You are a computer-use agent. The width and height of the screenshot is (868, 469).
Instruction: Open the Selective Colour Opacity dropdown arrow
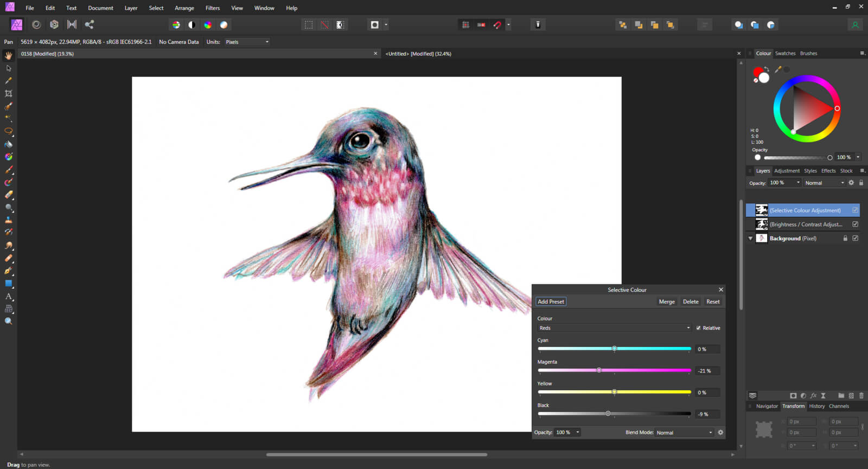click(578, 433)
